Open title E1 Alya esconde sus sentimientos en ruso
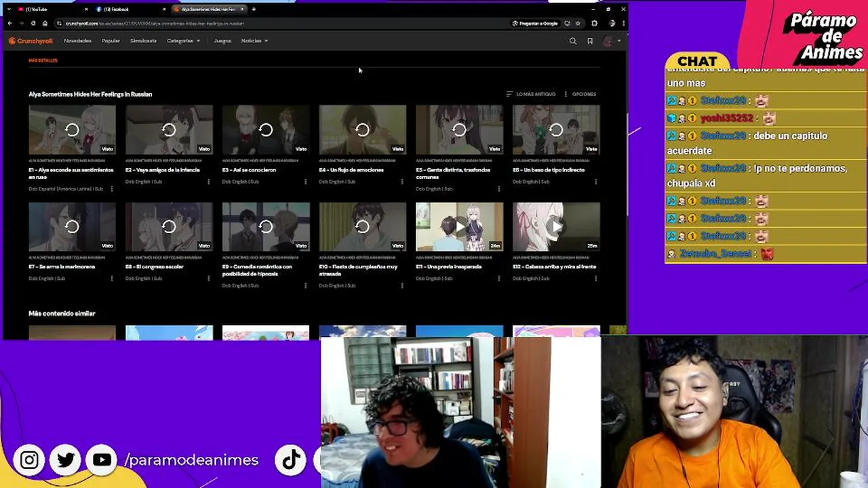 coord(71,174)
